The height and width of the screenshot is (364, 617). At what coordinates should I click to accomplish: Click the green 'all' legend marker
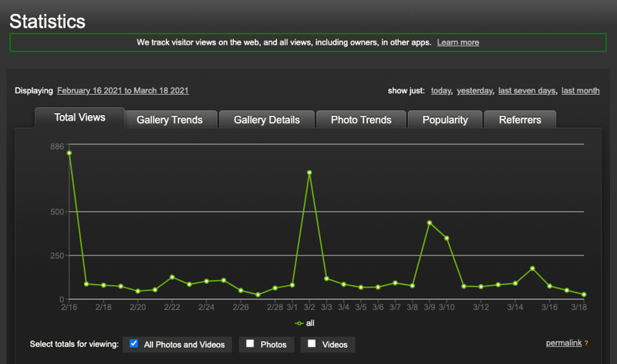click(299, 323)
